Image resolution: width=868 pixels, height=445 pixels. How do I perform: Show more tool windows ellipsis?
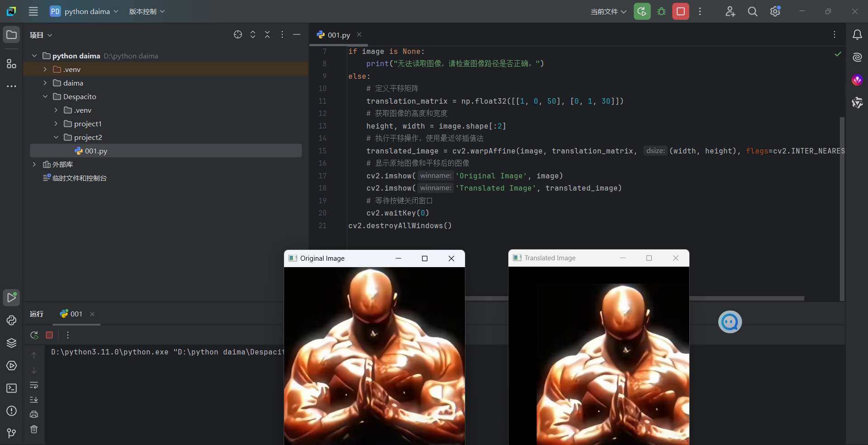(11, 86)
